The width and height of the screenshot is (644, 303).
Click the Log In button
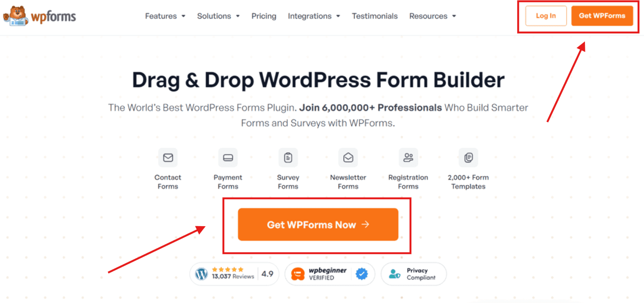click(546, 16)
